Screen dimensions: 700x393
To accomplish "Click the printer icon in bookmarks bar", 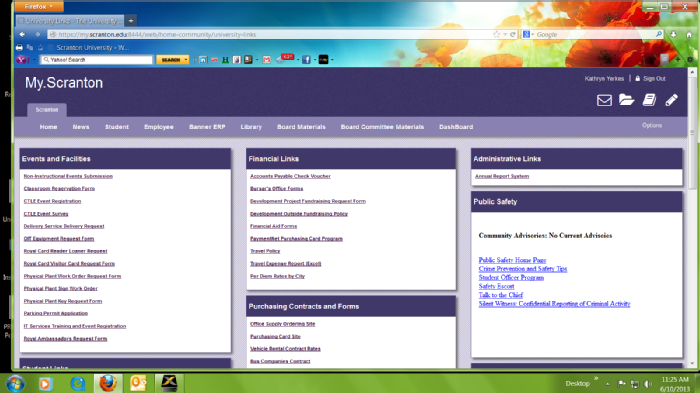I will 19,47.
